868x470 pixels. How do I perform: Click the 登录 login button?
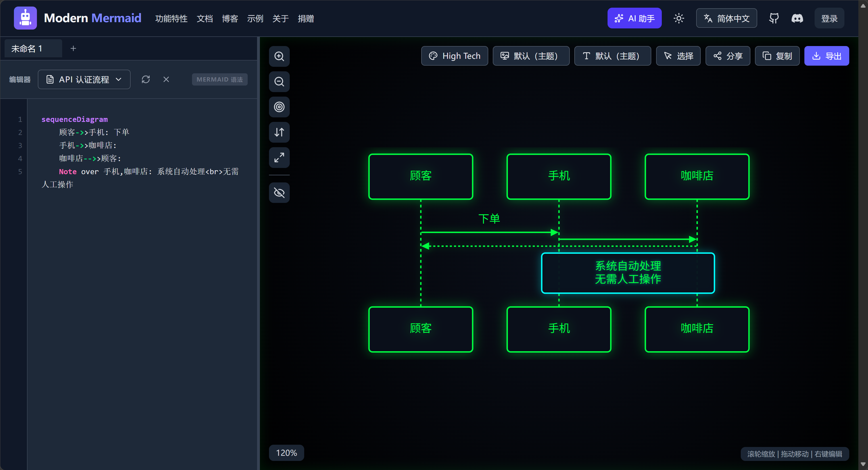829,18
